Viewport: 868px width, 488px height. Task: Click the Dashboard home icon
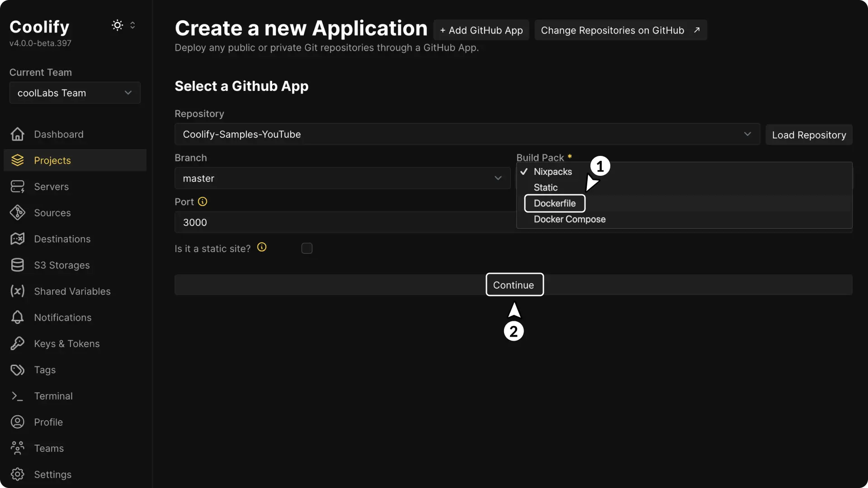coord(18,134)
